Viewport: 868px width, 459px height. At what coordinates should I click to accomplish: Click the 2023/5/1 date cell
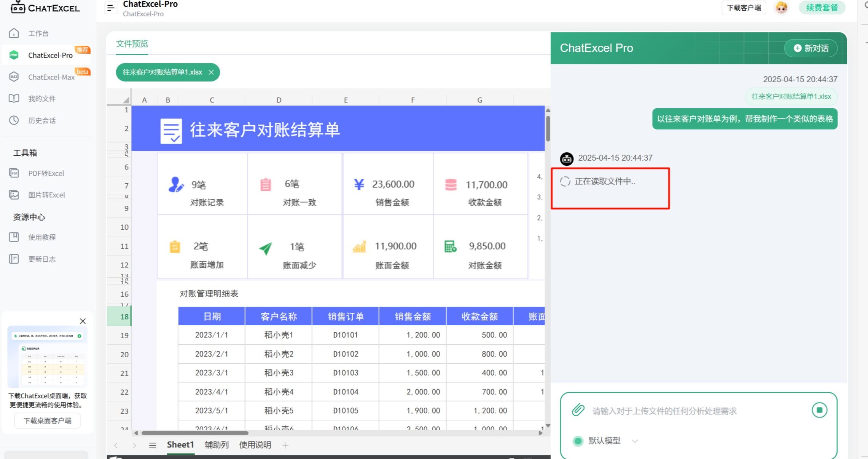pos(212,411)
